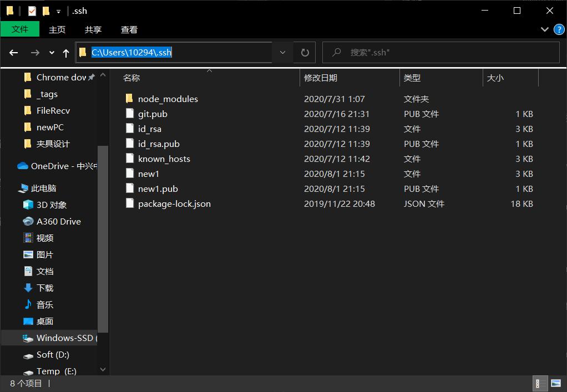This screenshot has width=567, height=392.
Task: Switch to details view in status bar
Action: coord(539,383)
